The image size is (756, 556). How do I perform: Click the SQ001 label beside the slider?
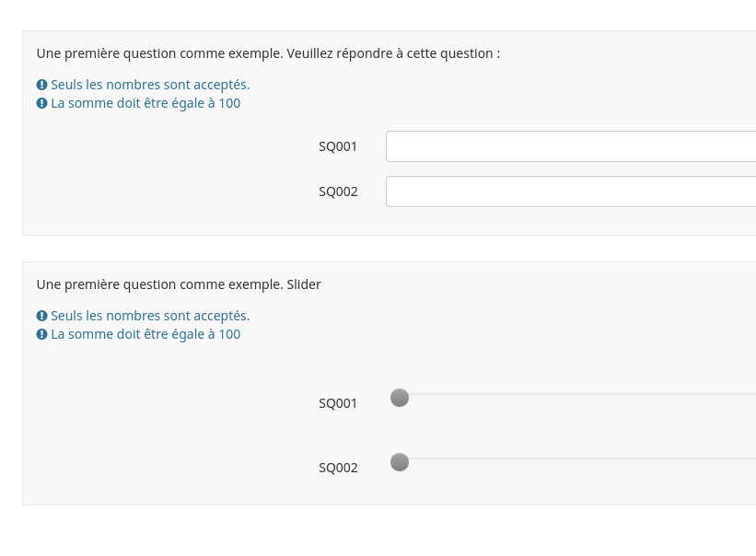tap(338, 403)
